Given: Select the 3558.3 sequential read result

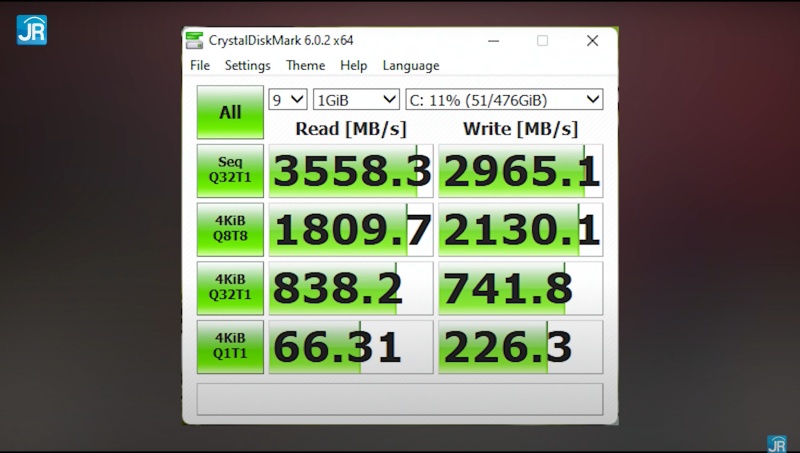Looking at the screenshot, I should (x=351, y=171).
